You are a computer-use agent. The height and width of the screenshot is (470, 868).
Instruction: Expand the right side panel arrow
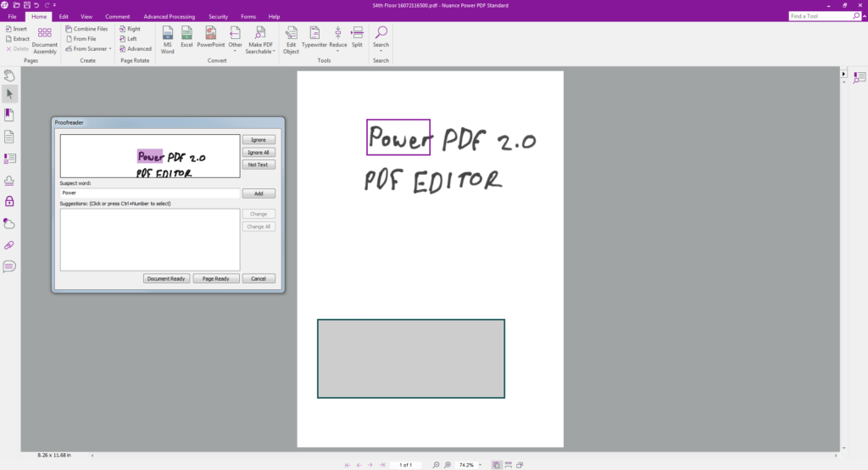click(843, 73)
